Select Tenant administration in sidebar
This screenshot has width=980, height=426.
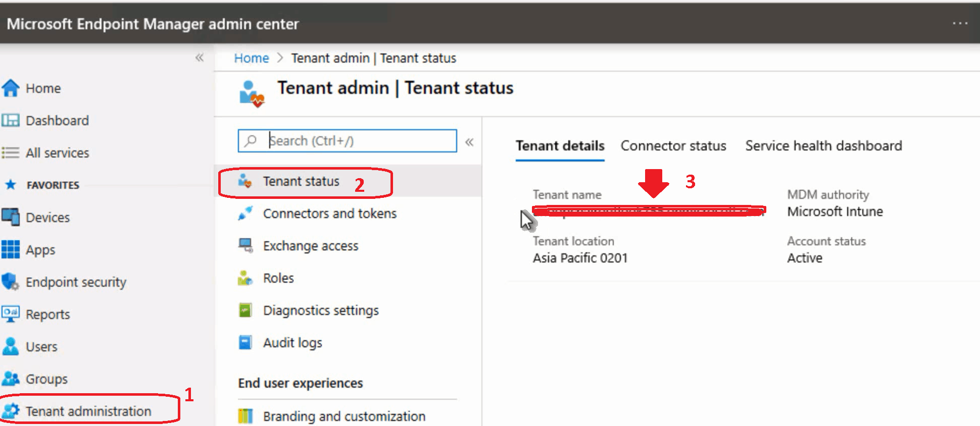pyautogui.click(x=88, y=411)
